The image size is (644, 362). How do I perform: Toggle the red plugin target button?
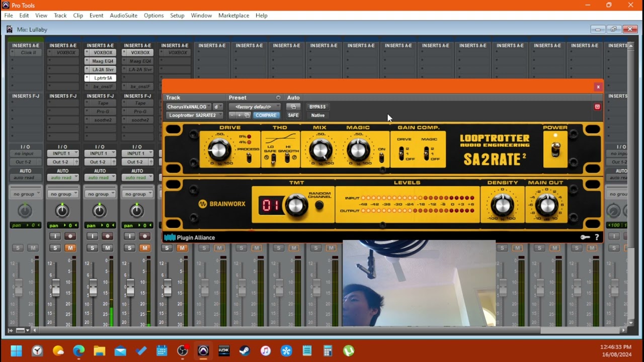[x=597, y=107]
